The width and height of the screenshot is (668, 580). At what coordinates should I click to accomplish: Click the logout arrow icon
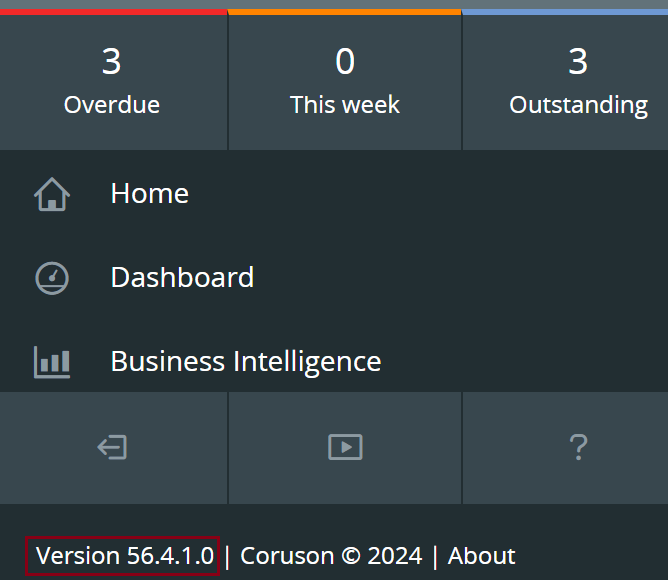pos(112,447)
